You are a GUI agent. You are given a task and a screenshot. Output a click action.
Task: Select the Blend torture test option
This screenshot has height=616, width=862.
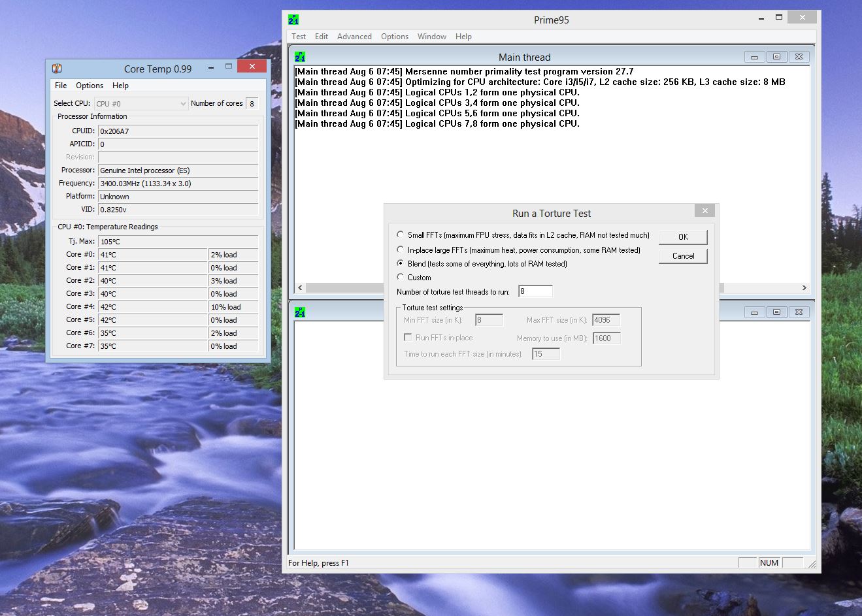400,263
